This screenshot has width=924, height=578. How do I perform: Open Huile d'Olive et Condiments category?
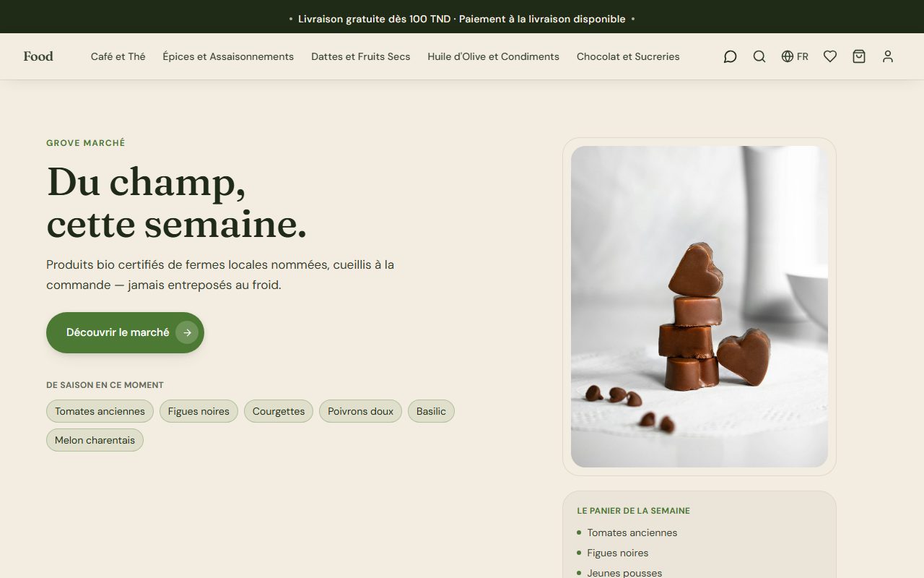[x=493, y=56]
